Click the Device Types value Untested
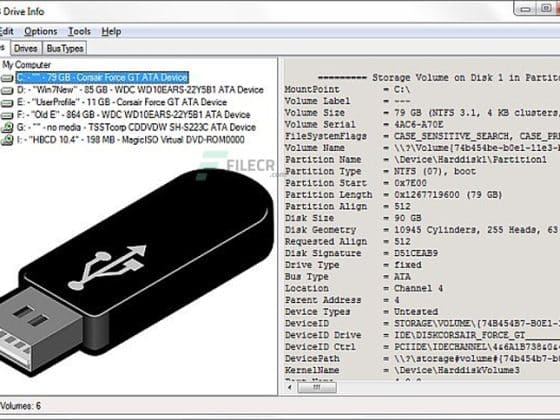Viewport: 560px width, 420px height. pyautogui.click(x=416, y=312)
